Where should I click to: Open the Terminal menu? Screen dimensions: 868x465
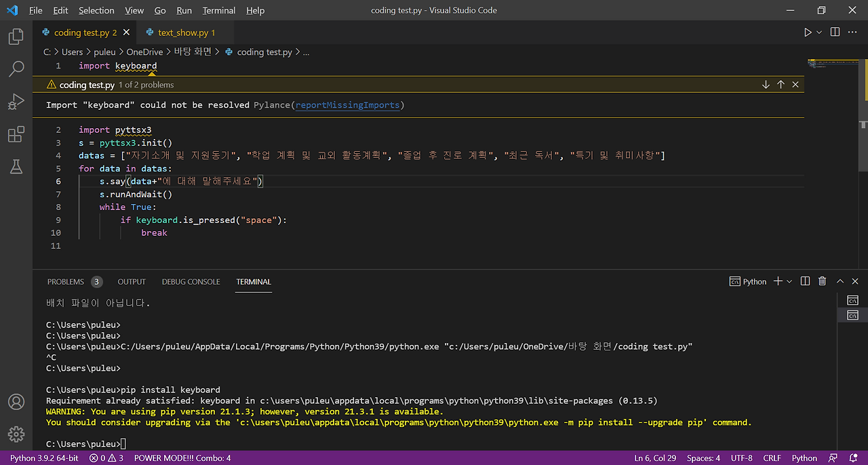(218, 10)
